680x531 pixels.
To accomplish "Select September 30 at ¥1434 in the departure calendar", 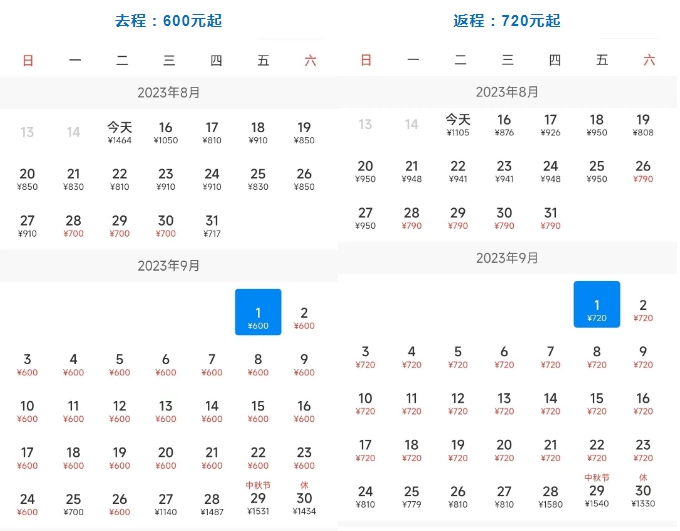I will coord(304,500).
